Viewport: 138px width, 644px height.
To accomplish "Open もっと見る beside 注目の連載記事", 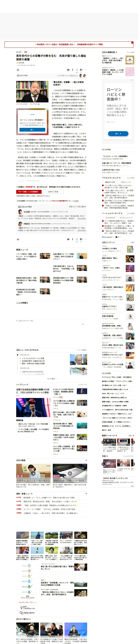I will [130, 52].
